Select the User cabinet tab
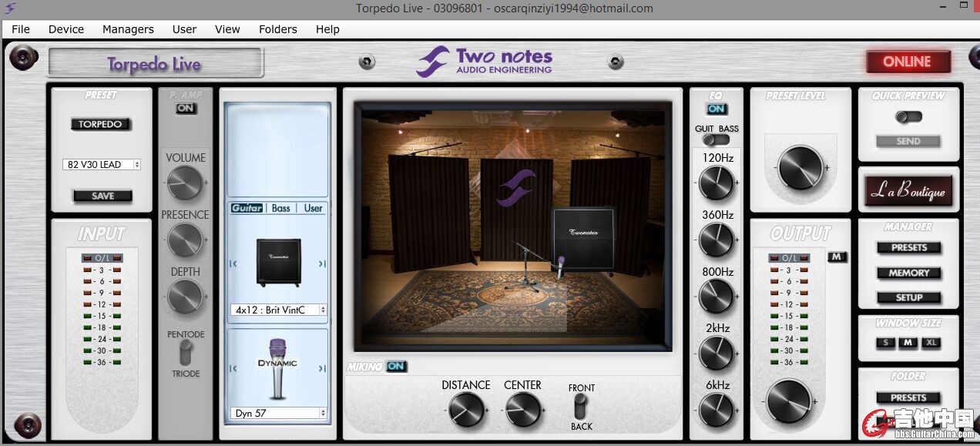980x446 pixels. [x=314, y=208]
